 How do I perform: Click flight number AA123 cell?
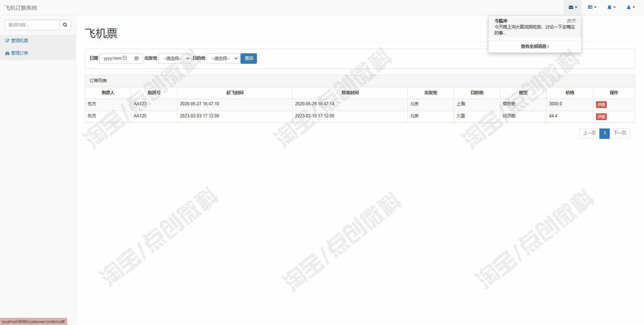click(154, 104)
